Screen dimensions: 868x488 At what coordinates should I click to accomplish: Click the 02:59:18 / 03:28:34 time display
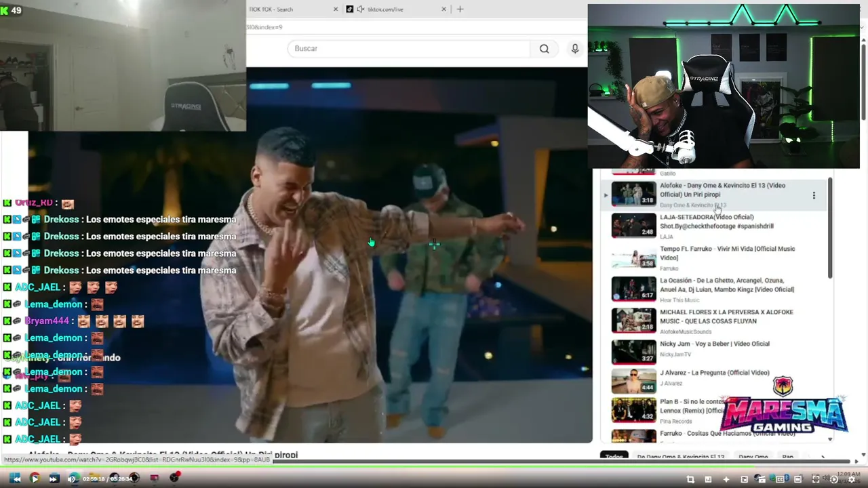[x=107, y=479]
